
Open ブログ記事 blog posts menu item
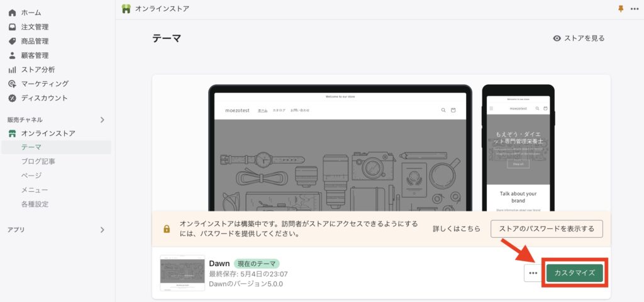click(x=38, y=162)
